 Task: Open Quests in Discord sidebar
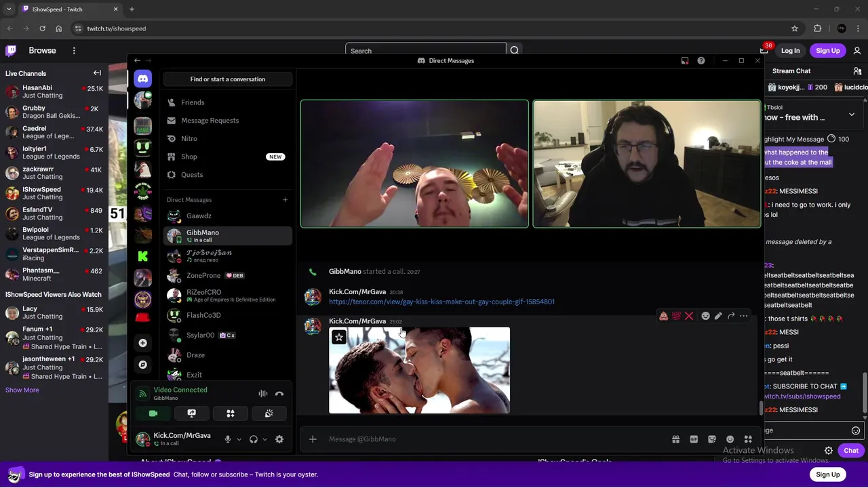(x=228, y=175)
